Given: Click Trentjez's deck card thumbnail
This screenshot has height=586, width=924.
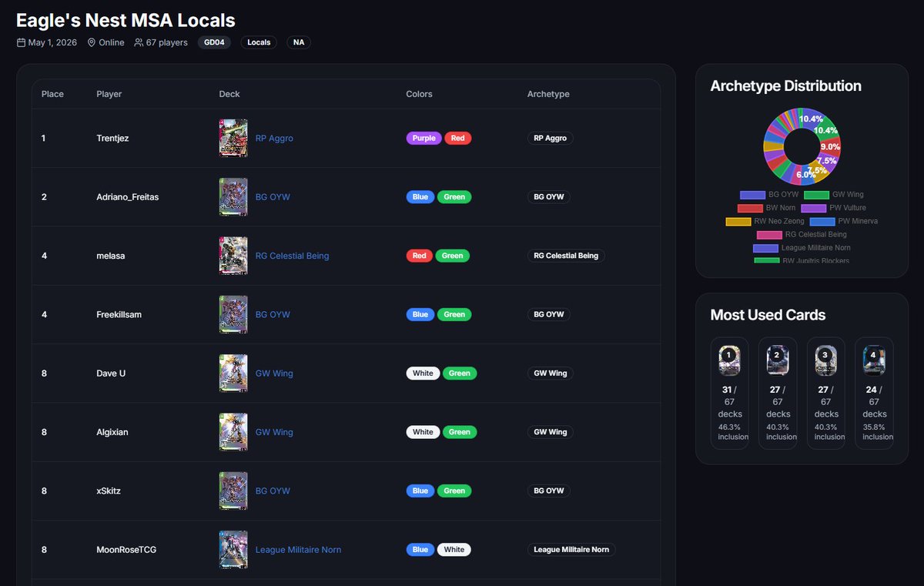Looking at the screenshot, I should point(233,139).
